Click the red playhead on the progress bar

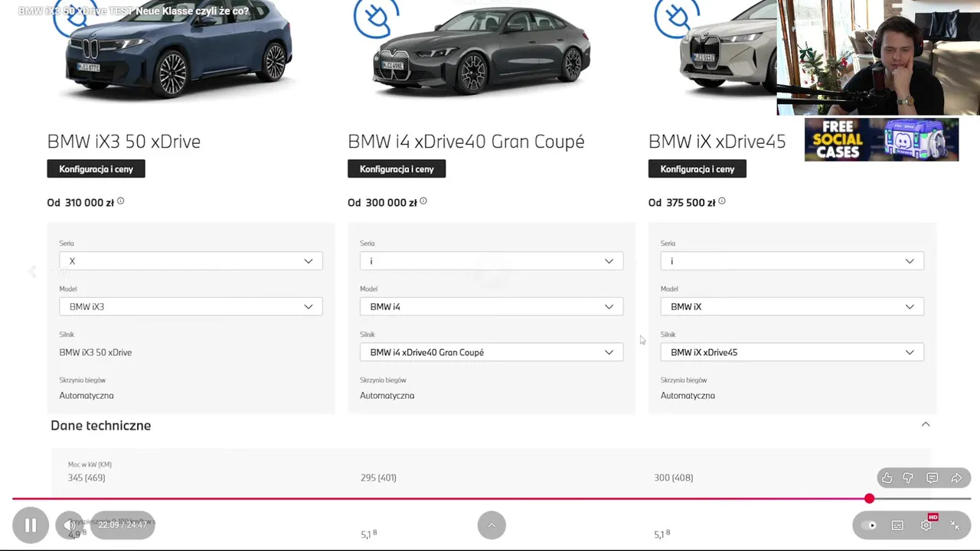(869, 499)
